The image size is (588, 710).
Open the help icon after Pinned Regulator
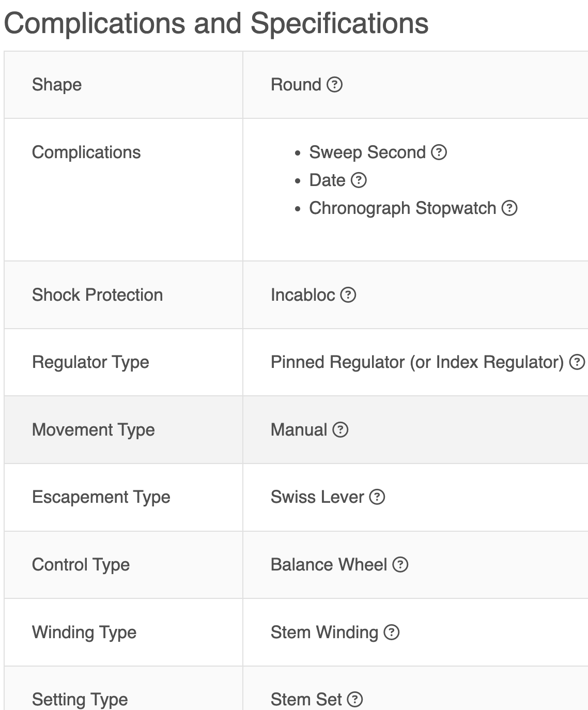tap(577, 362)
